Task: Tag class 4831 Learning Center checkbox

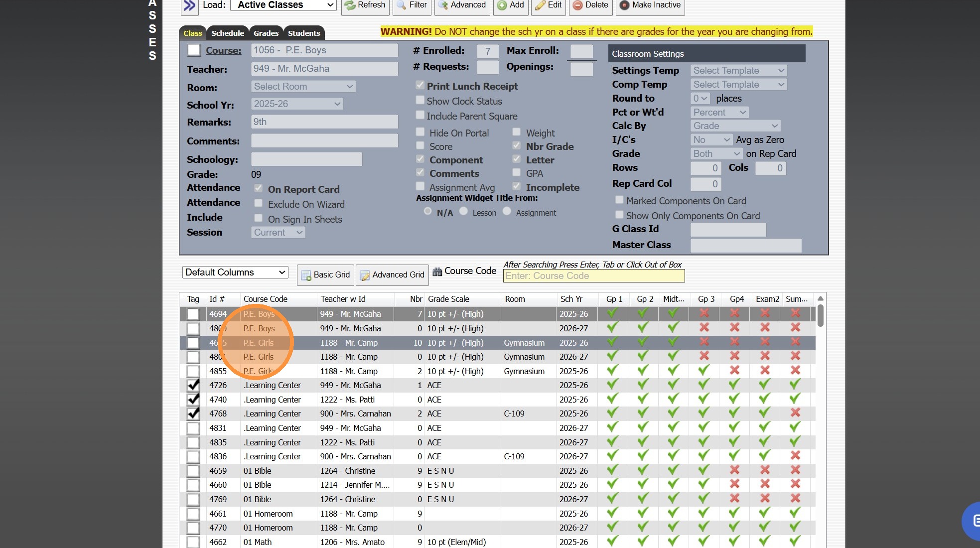Action: click(193, 428)
